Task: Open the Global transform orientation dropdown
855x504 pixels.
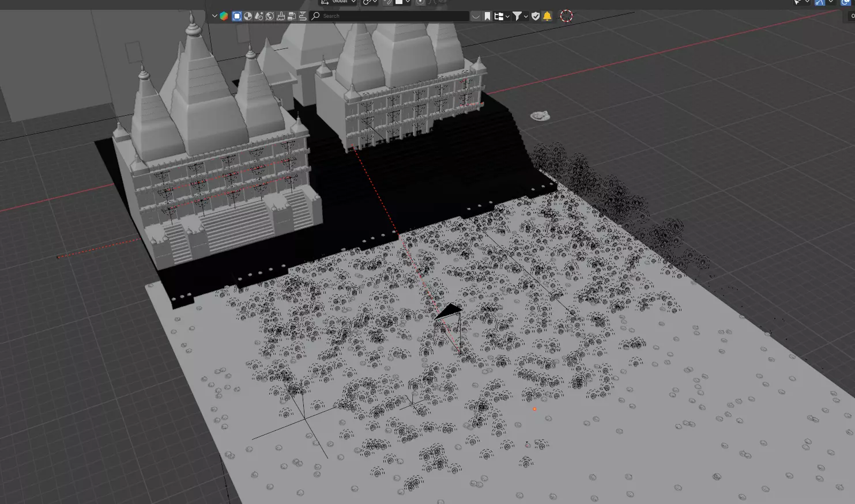Action: tap(339, 2)
